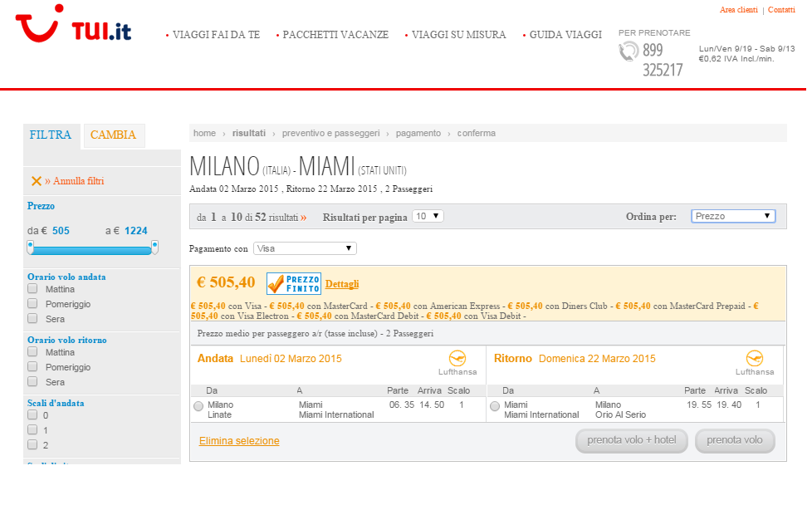This screenshot has width=812, height=505.
Task: Click the blue price range slider bar
Action: 92,251
